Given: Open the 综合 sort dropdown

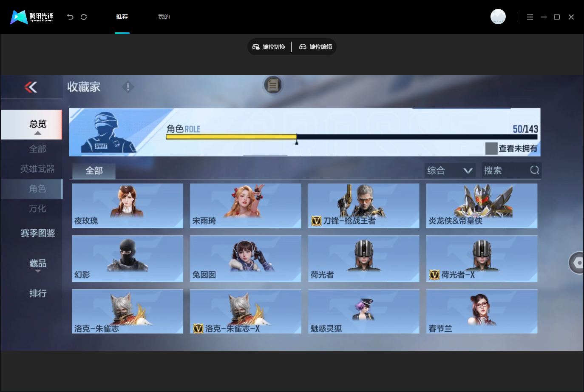Looking at the screenshot, I should pyautogui.click(x=450, y=170).
